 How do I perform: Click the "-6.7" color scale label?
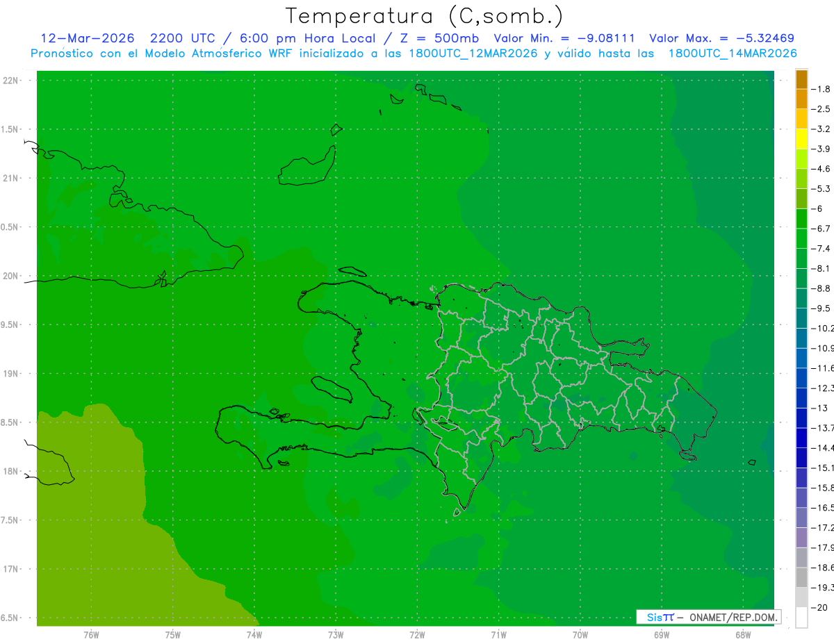click(x=821, y=228)
